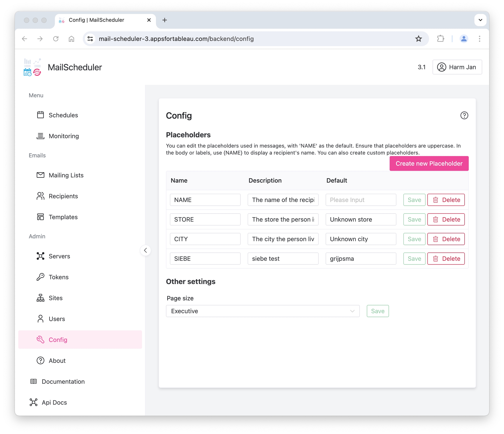This screenshot has height=434, width=504.
Task: Click the MailScheduler logo icon
Action: click(x=32, y=67)
